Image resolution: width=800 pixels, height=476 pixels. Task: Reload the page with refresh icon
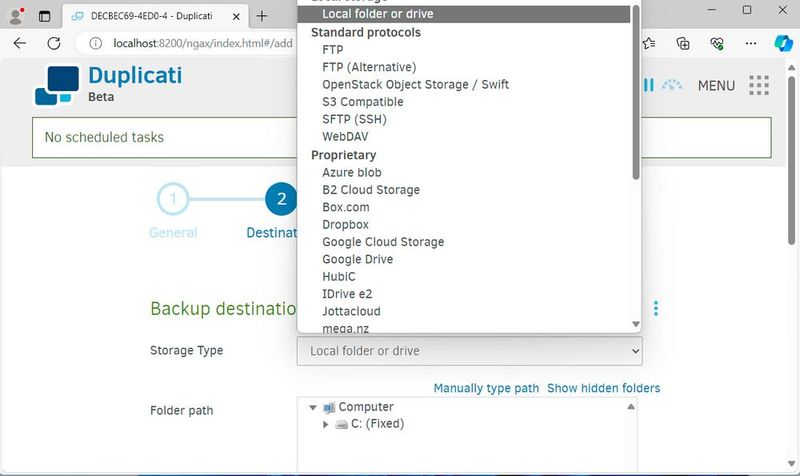[54, 43]
